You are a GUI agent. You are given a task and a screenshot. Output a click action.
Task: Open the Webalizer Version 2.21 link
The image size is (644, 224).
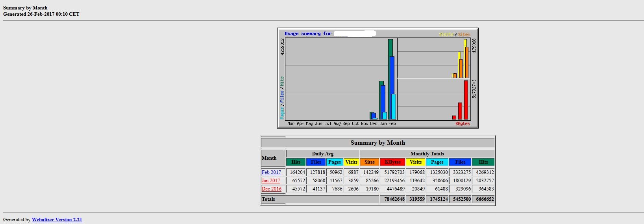(57, 220)
